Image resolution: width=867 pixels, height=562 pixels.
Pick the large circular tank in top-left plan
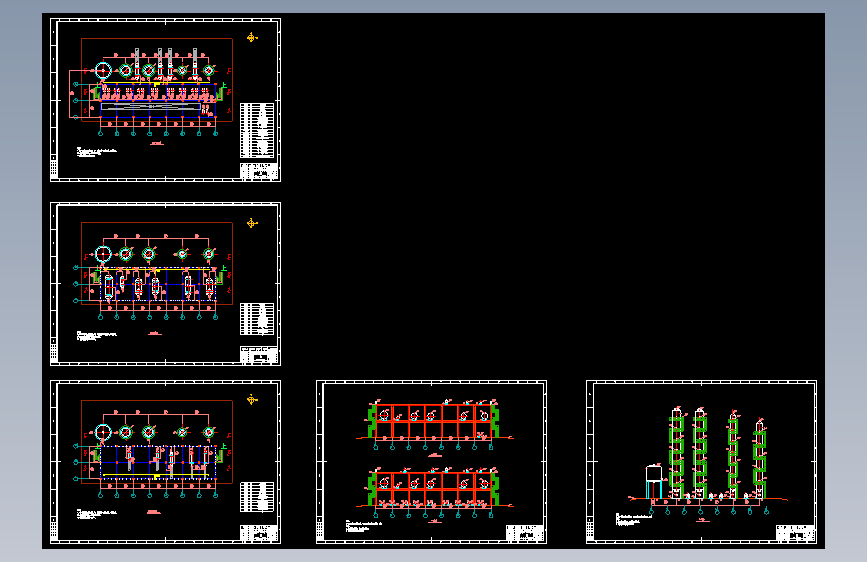click(103, 70)
